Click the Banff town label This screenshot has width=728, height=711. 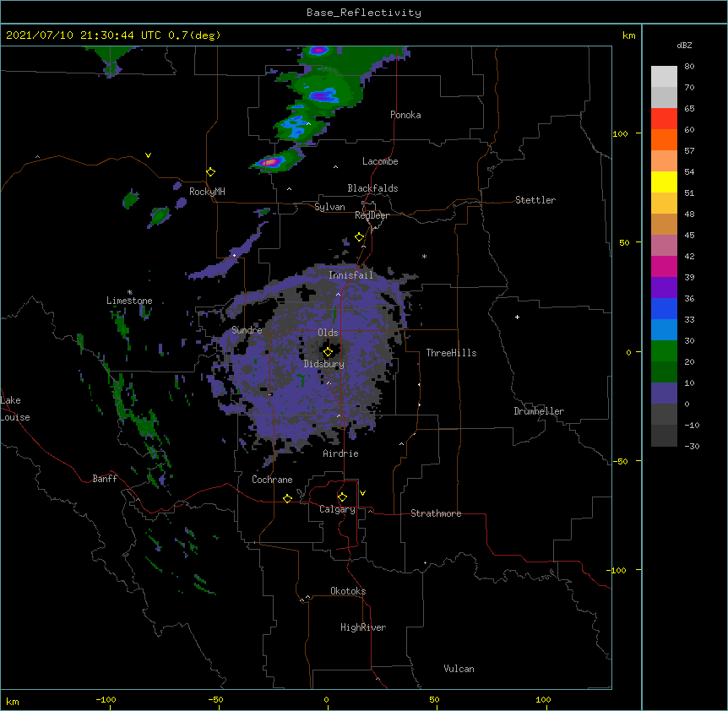[105, 479]
